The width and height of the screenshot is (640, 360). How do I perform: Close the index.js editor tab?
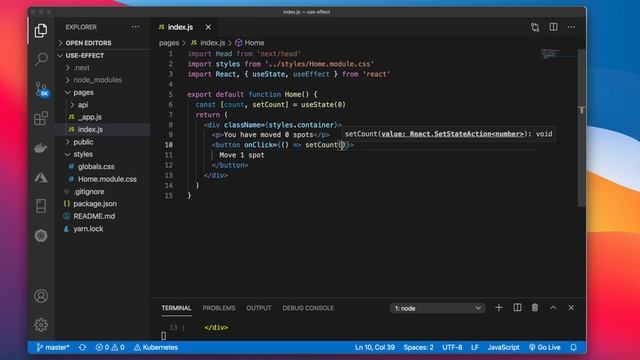click(209, 27)
